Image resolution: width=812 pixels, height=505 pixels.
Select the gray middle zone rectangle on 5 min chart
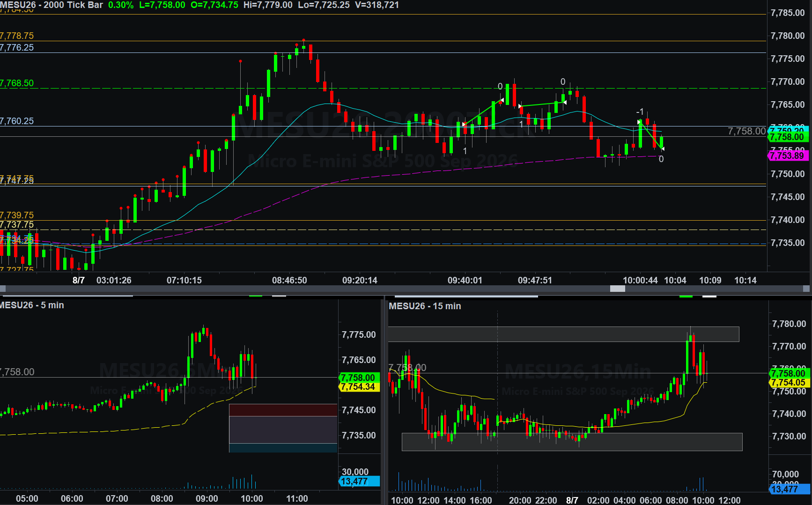coord(283,430)
